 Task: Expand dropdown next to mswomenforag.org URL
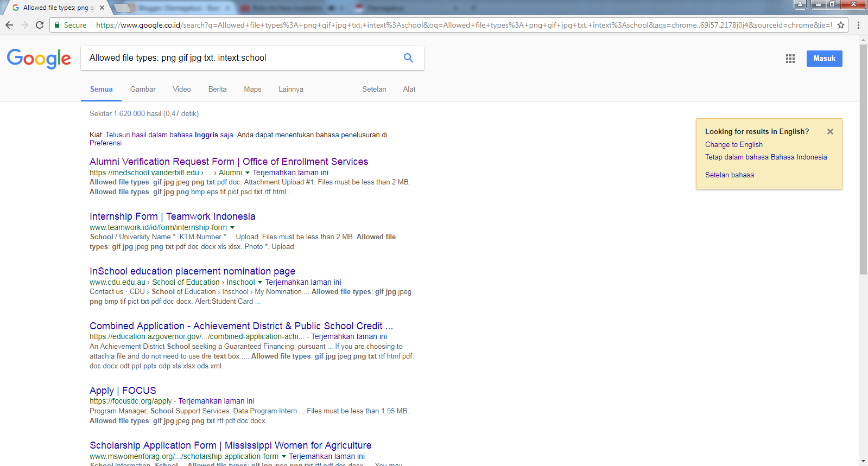(283, 457)
